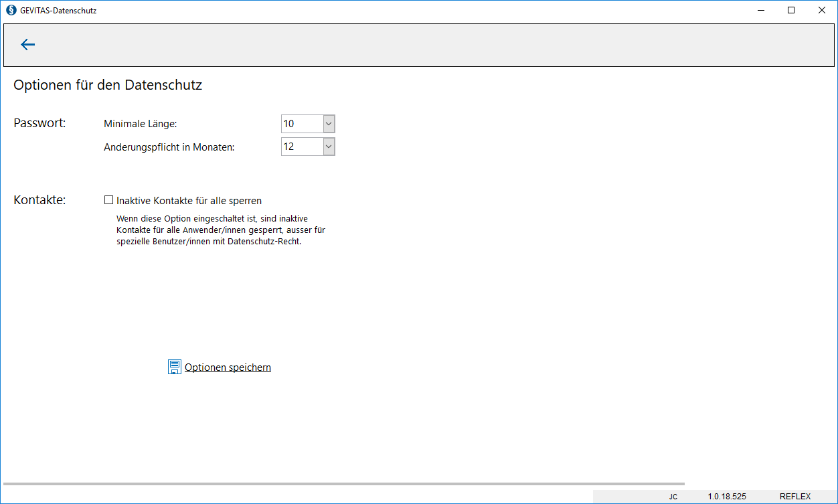Image resolution: width=838 pixels, height=504 pixels.
Task: Minimize the GEVITAS-Datenschutz window
Action: (x=761, y=10)
